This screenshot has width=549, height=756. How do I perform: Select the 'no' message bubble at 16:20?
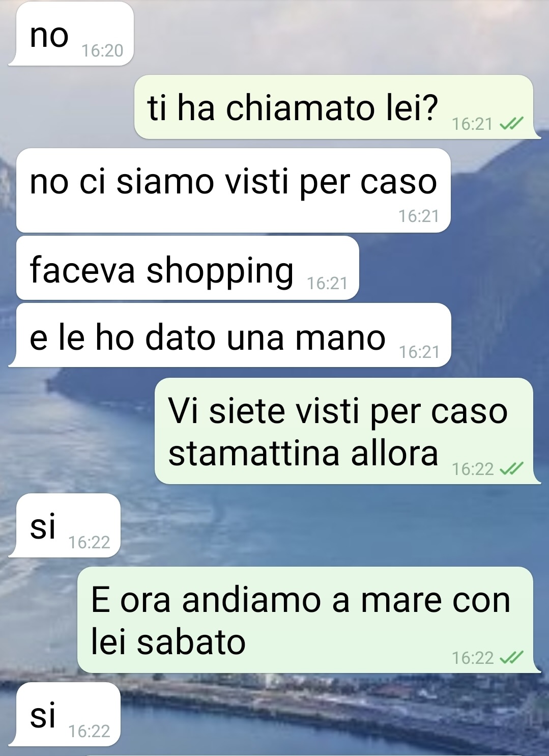tap(71, 34)
